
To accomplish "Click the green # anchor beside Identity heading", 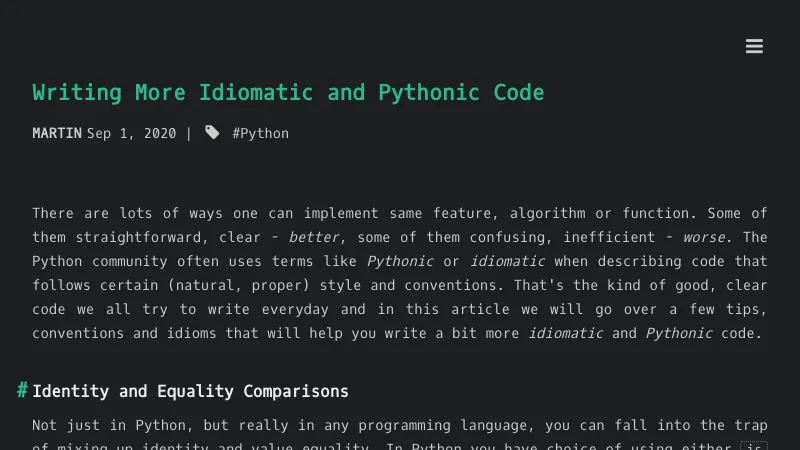I will [22, 390].
